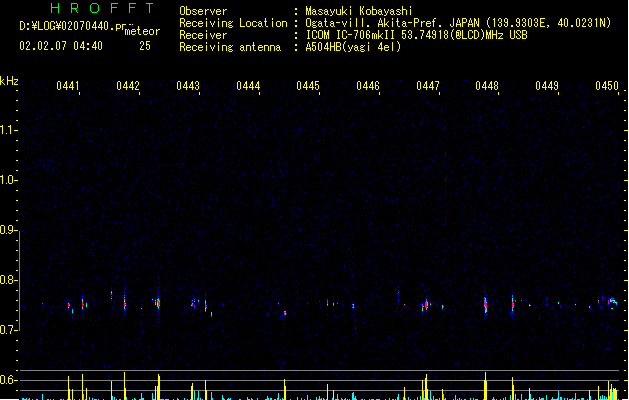Click time marker 0447
The width and height of the screenshot is (629, 400).
428,86
